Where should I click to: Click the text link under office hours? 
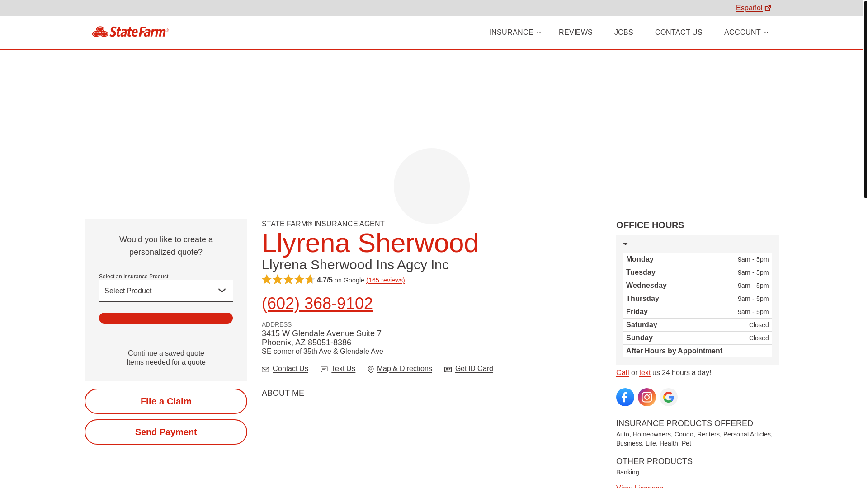point(645,373)
